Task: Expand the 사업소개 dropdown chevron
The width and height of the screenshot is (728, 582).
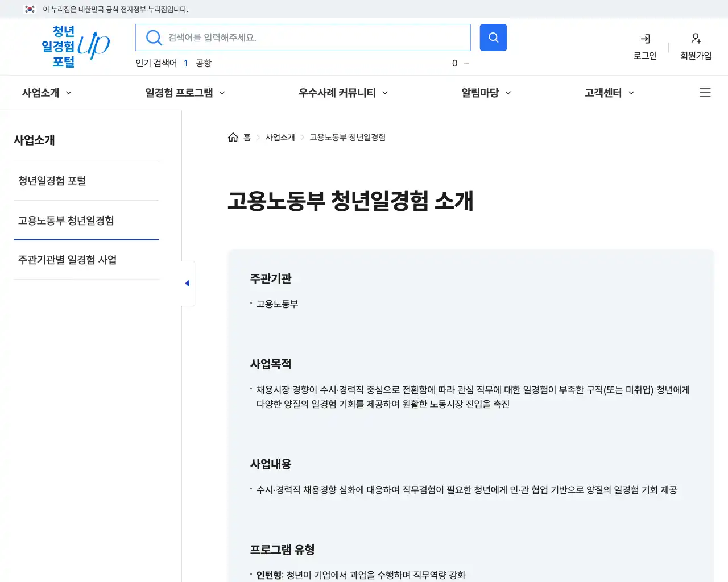Action: pos(69,93)
